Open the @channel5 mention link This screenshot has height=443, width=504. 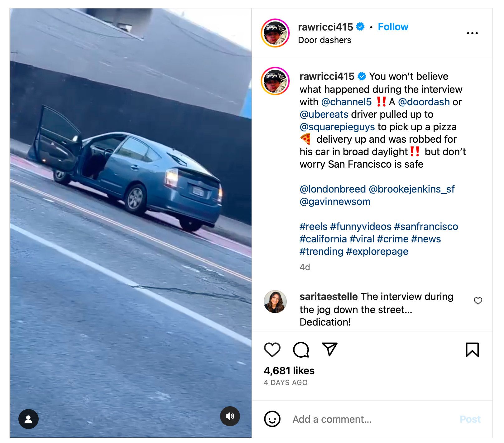pos(346,102)
